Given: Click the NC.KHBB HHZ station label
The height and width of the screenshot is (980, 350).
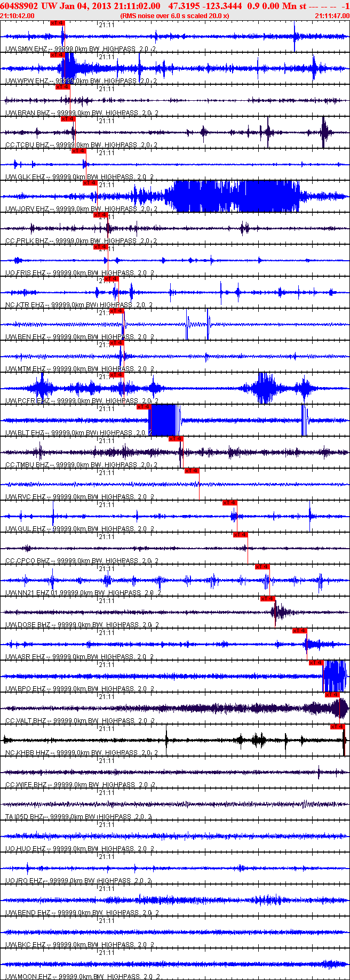Looking at the screenshot, I should point(27,753).
